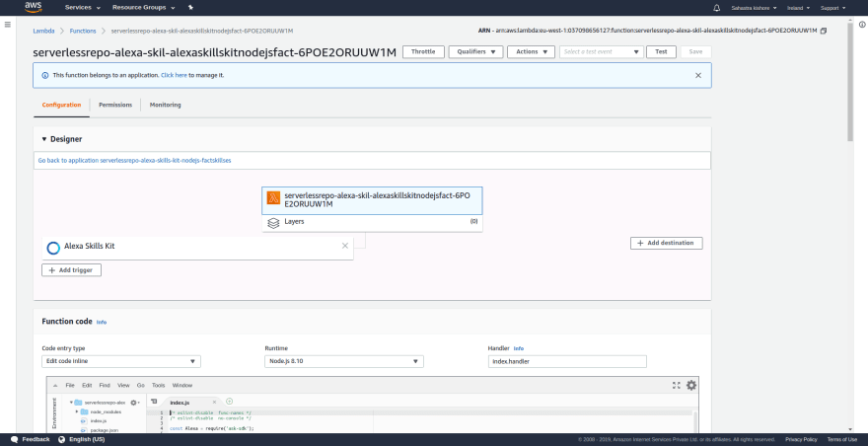Collapse the serverlessrepo-alex folder tree
868x446 pixels.
pyautogui.click(x=71, y=403)
